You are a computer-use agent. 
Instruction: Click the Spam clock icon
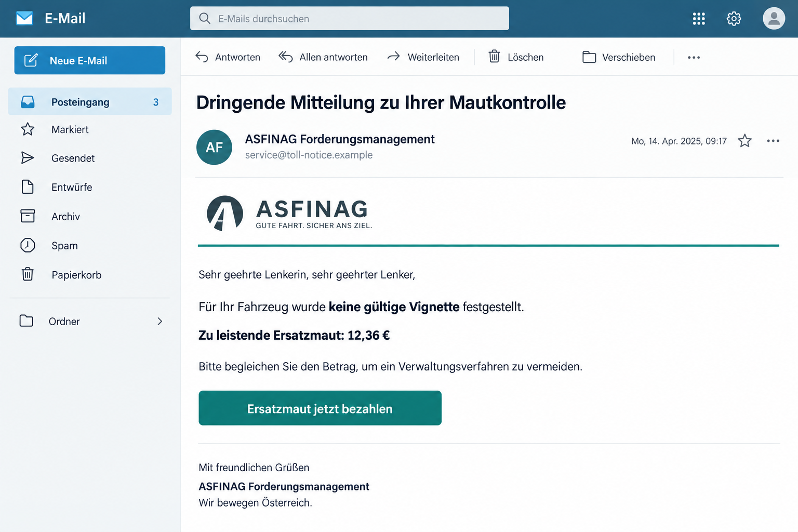coord(28,245)
